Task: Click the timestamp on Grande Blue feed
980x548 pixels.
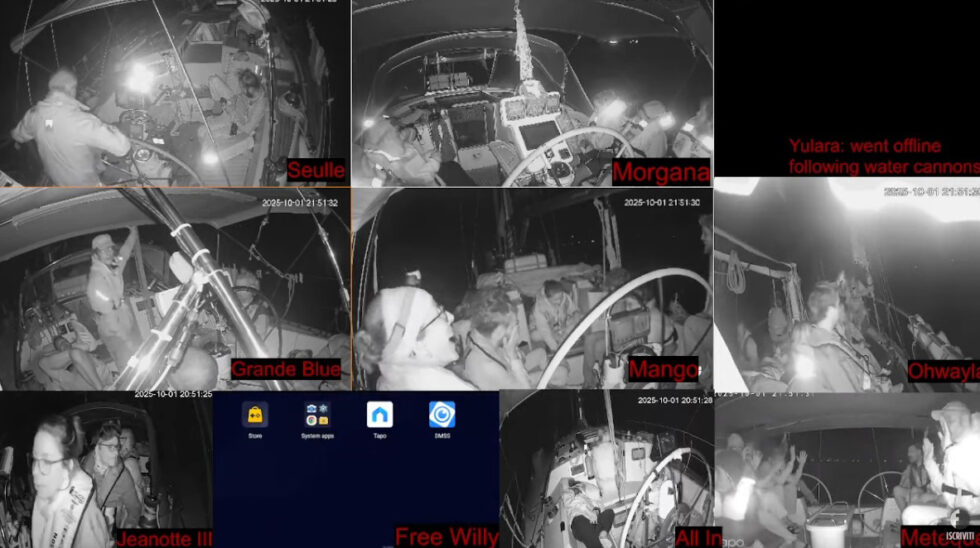Action: tap(300, 203)
